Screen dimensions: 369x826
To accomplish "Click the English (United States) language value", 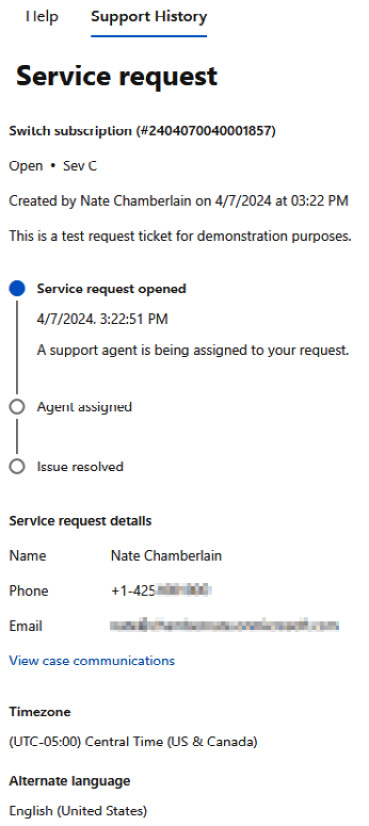I will point(78,810).
